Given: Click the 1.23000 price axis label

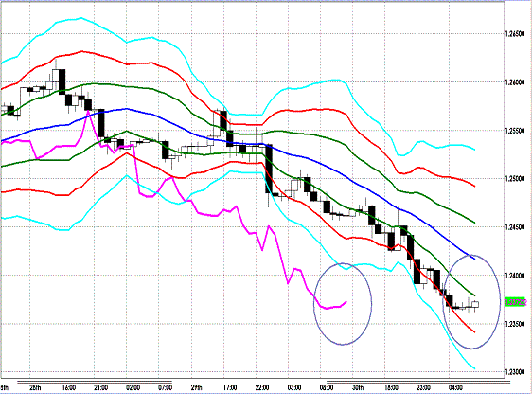Looking at the screenshot, I should pos(515,372).
